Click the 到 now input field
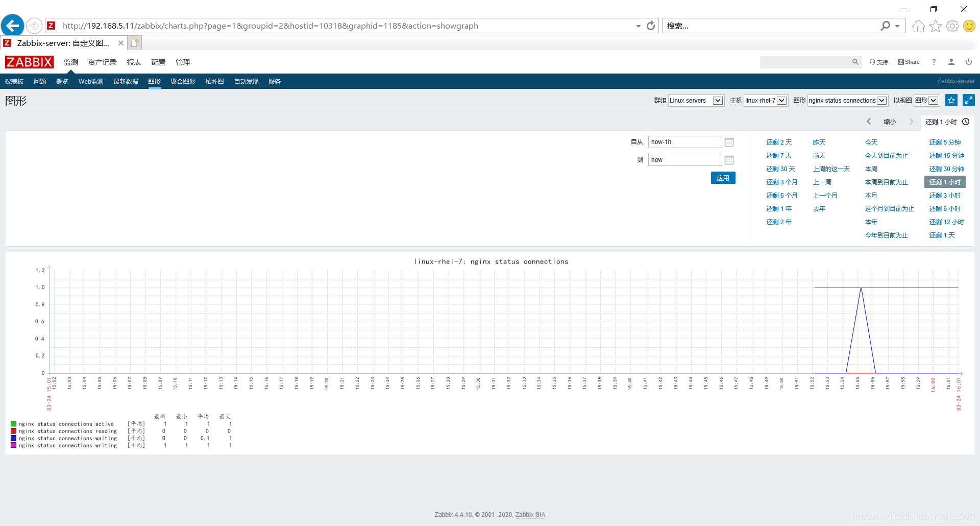Viewport: 980px width, 526px height. coord(685,160)
